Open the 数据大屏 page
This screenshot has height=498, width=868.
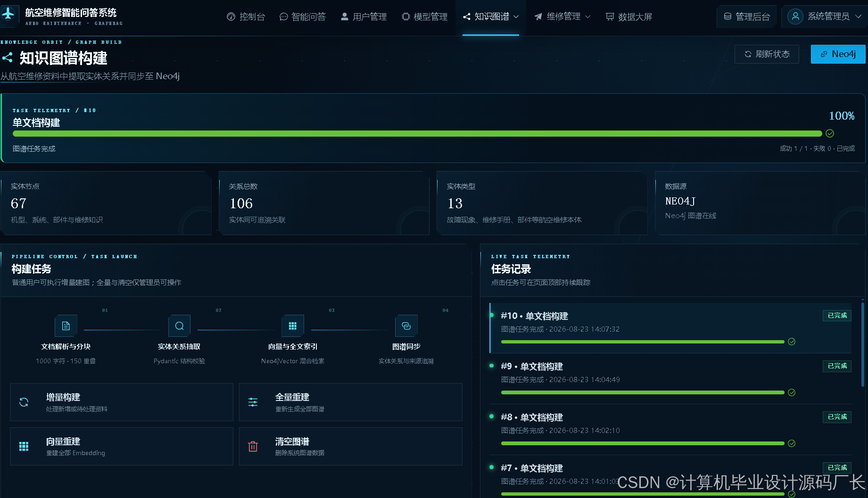[629, 17]
